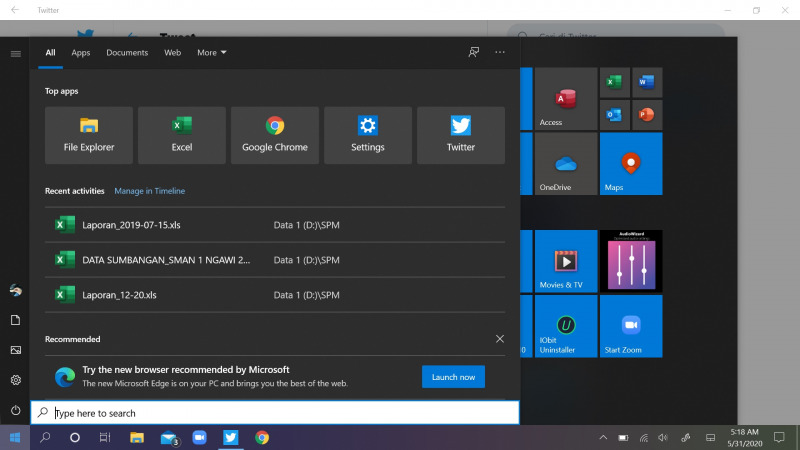The width and height of the screenshot is (800, 450).
Task: Open the Start Zoom tile
Action: (x=631, y=326)
